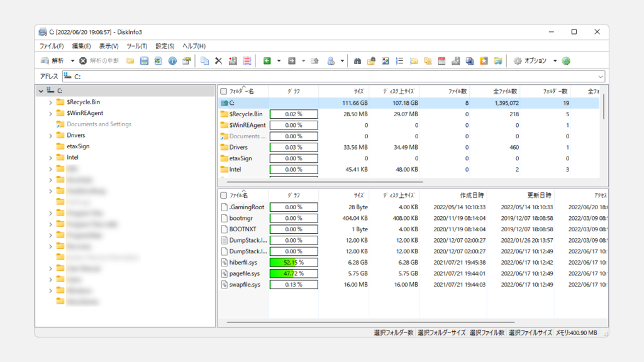Open the ヘルプ(H) menu
The image size is (644, 362).
tap(194, 46)
